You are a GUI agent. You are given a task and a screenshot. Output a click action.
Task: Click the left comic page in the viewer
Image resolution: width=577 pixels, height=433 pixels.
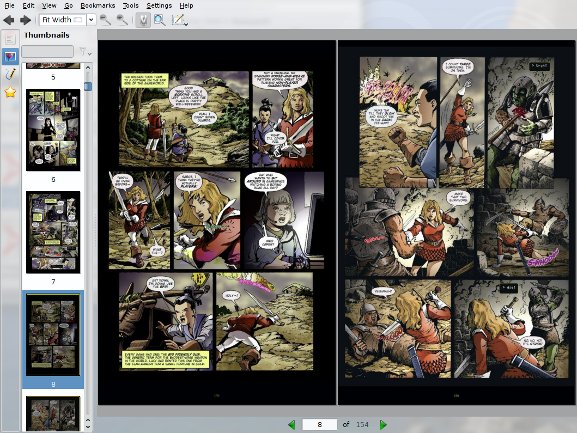(217, 222)
